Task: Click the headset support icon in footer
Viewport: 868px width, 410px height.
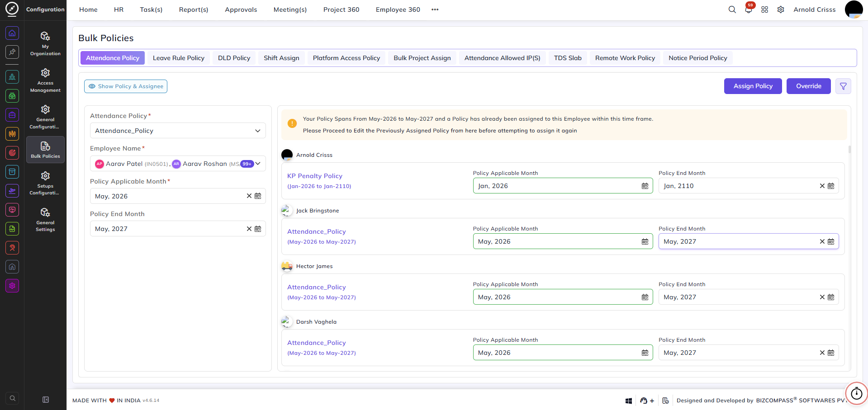Action: coord(644,401)
